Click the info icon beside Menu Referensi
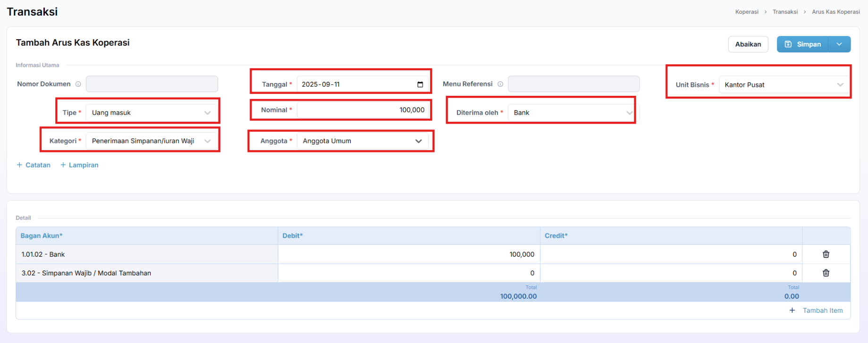The height and width of the screenshot is (343, 868). pyautogui.click(x=500, y=84)
